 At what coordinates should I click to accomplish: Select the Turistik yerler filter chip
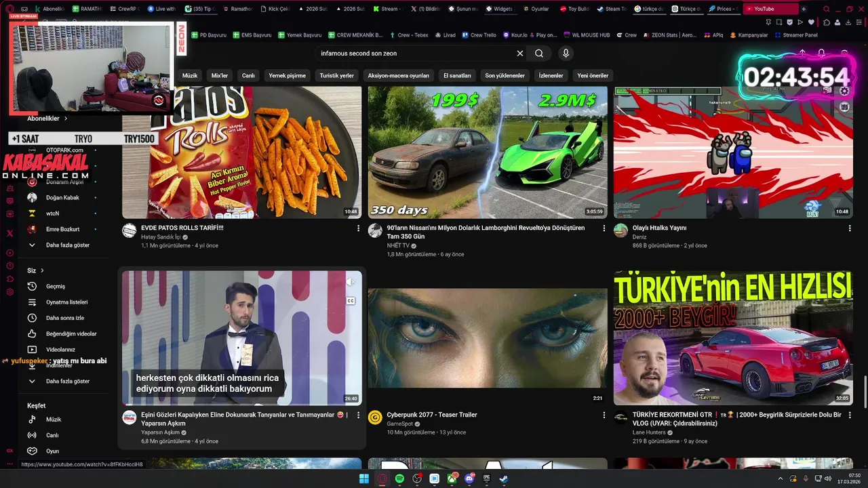point(337,75)
